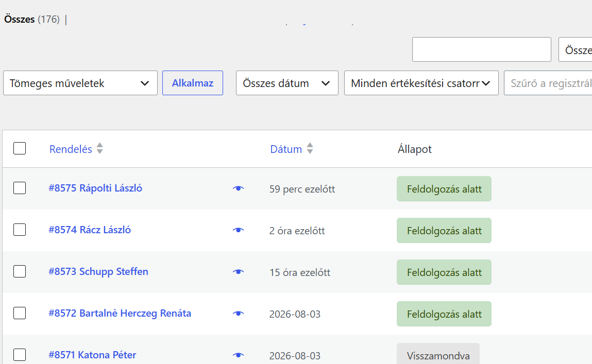This screenshot has height=364, width=592.
Task: Open order #8574 Rácz László
Action: coord(90,230)
